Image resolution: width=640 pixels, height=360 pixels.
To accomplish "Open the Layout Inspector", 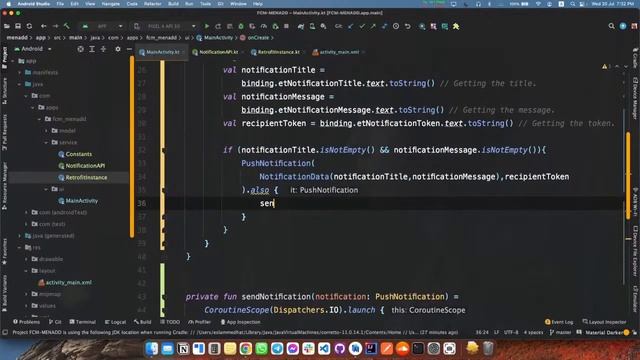I will coord(604,322).
